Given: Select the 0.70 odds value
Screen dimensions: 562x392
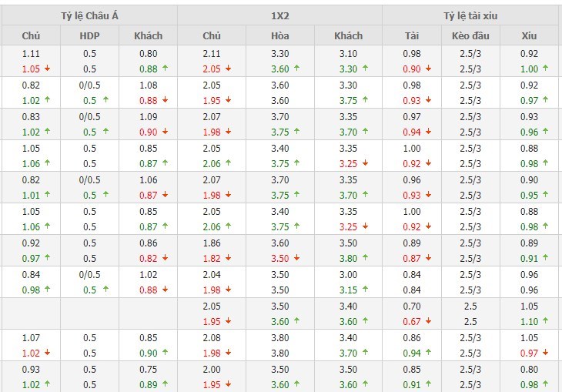Looking at the screenshot, I should 412,307.
